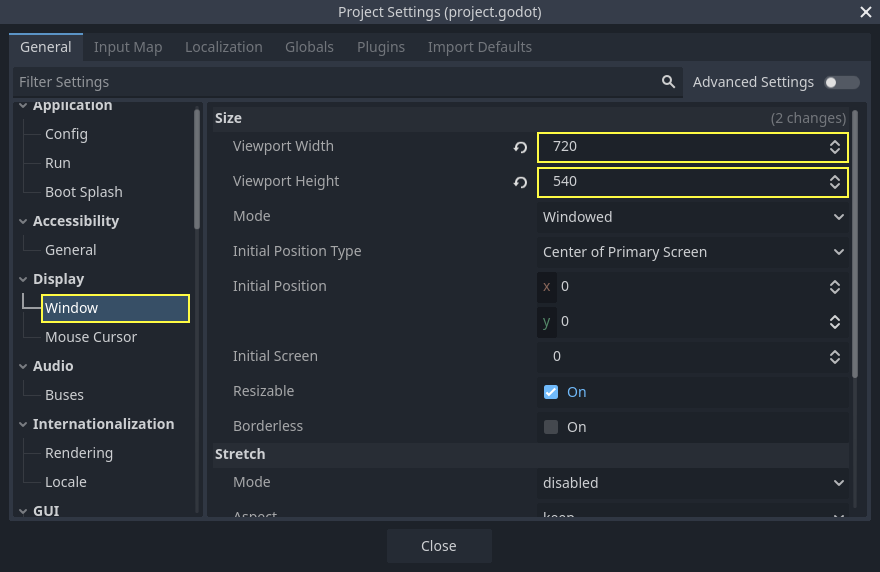Enable the Borderless checkbox
This screenshot has height=572, width=880.
point(551,427)
